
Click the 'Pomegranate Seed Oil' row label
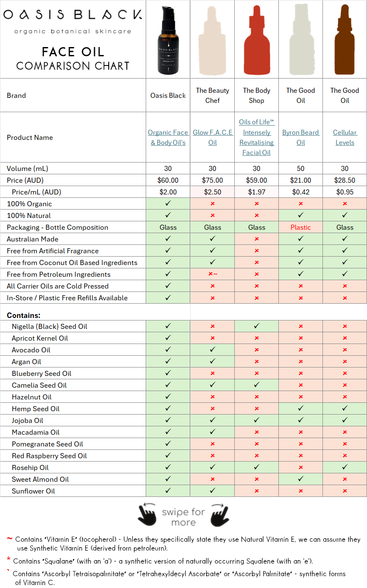tap(47, 444)
